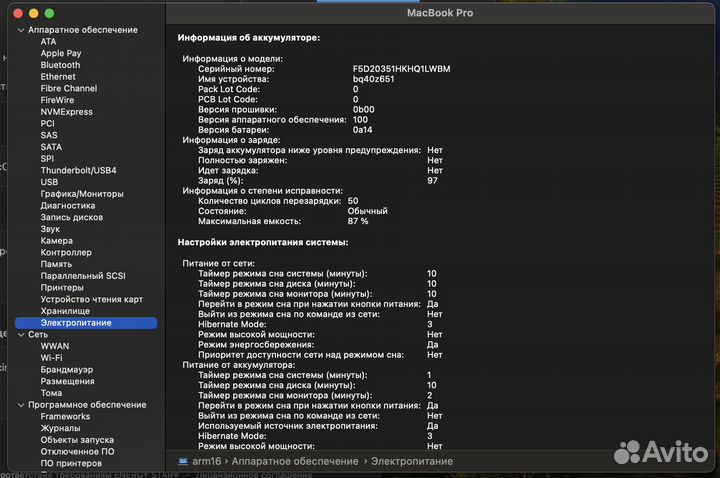The width and height of the screenshot is (720, 478).
Task: Select Камера entry
Action: coord(56,241)
